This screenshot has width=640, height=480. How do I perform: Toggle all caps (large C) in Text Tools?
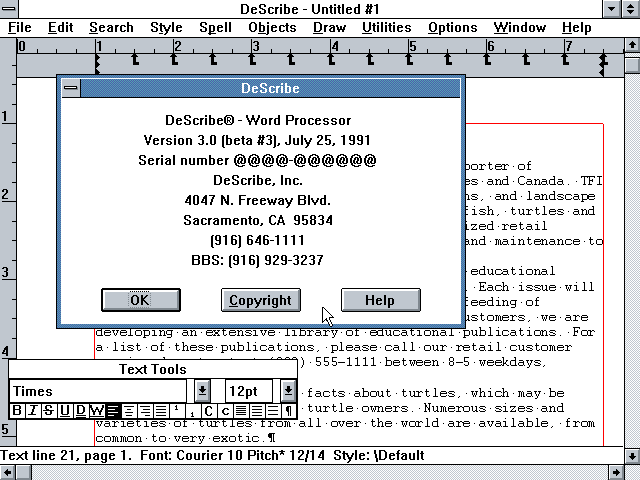209,410
